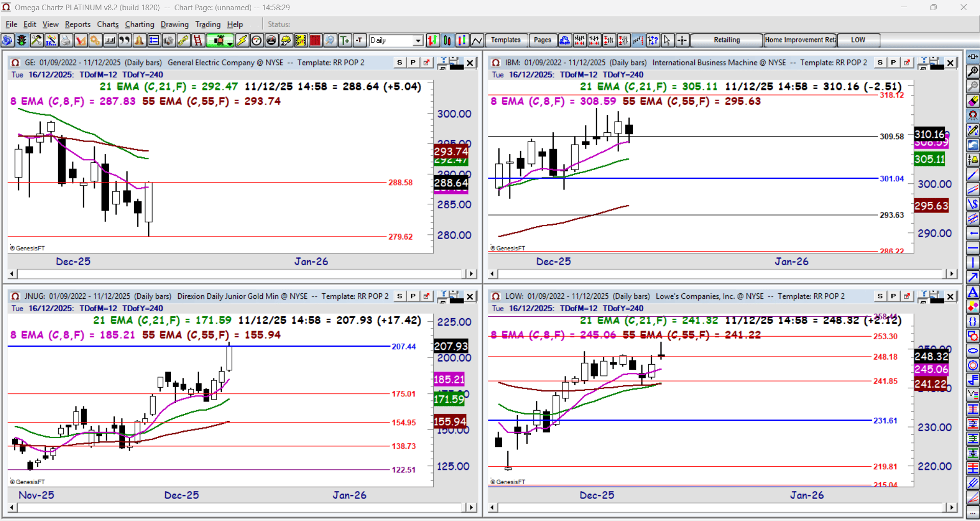Click the Retailing sector button
Image resolution: width=980 pixels, height=521 pixels.
727,40
